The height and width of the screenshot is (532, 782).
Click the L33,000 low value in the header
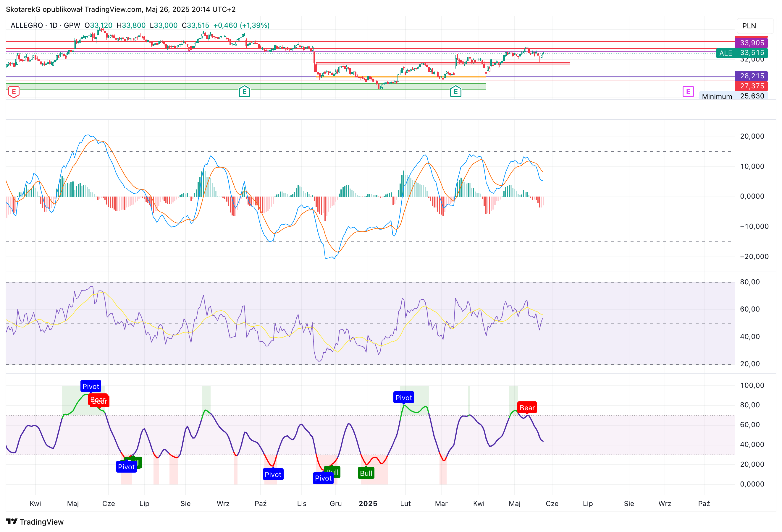pos(164,25)
